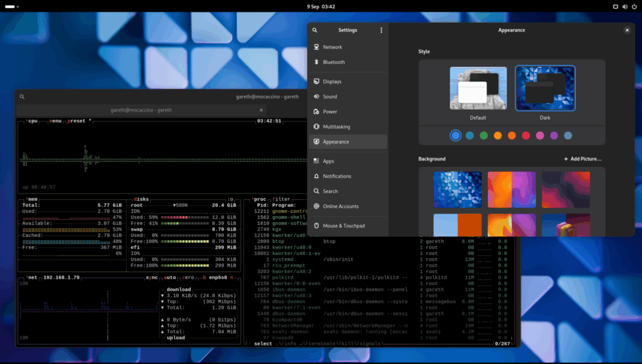Click the Online Accounts @ icon
This screenshot has width=642, height=364.
317,206
